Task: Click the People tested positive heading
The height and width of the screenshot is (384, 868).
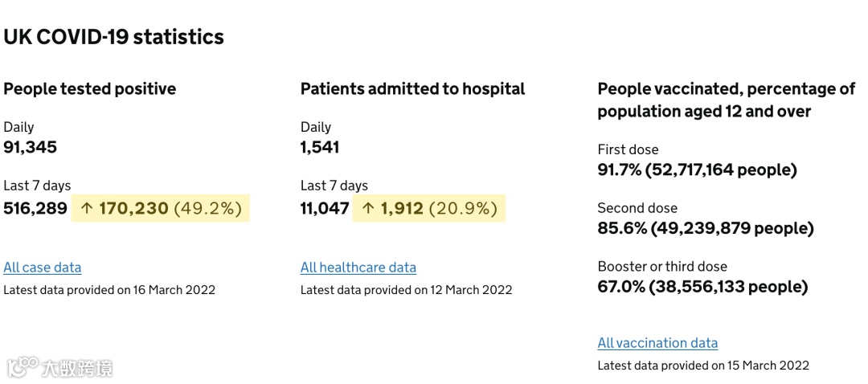Action: [89, 88]
